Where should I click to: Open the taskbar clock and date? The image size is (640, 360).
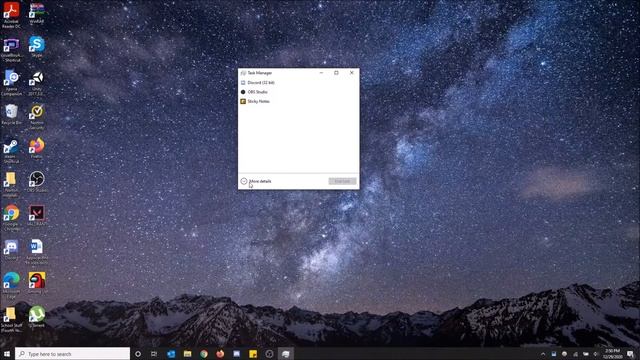click(x=612, y=354)
